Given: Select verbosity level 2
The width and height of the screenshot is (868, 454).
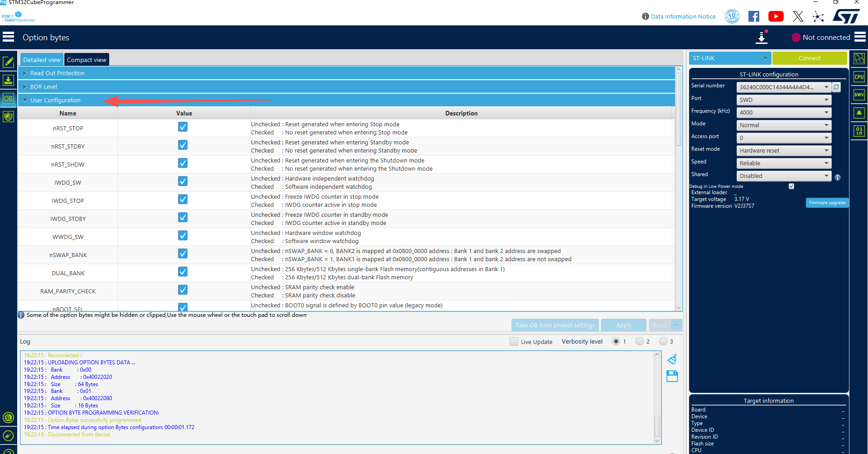Looking at the screenshot, I should [x=640, y=341].
